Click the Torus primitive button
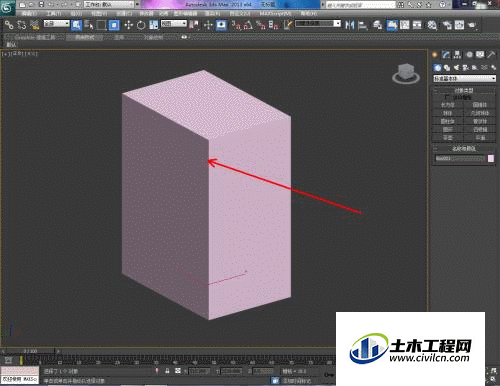Image resolution: width=500 pixels, height=386 pixels. pos(448,129)
